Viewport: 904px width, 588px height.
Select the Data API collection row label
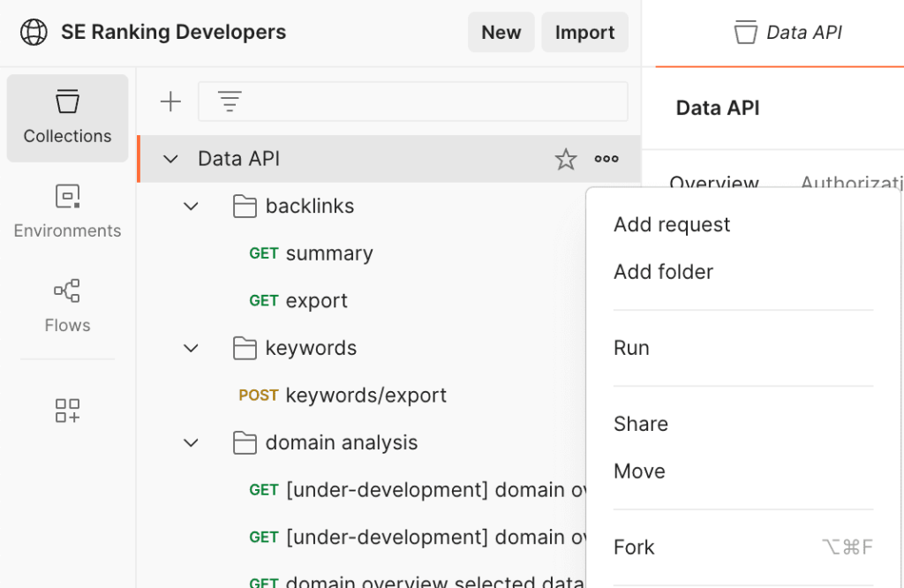(x=238, y=159)
